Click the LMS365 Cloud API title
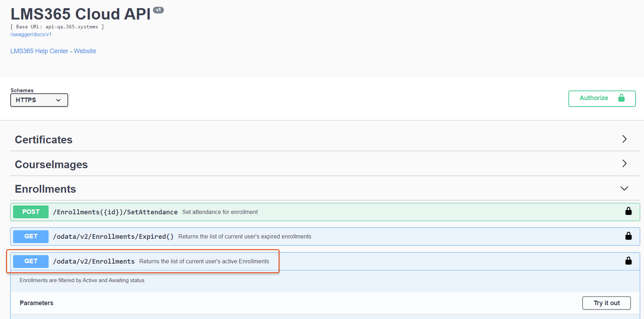Viewport: 644px width, 319px height. tap(81, 14)
